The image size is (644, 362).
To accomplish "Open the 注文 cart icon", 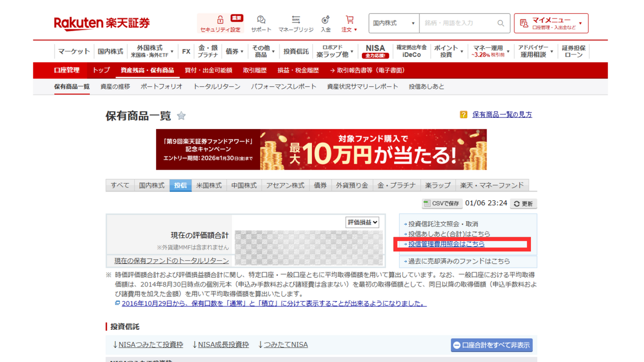I will click(x=349, y=20).
